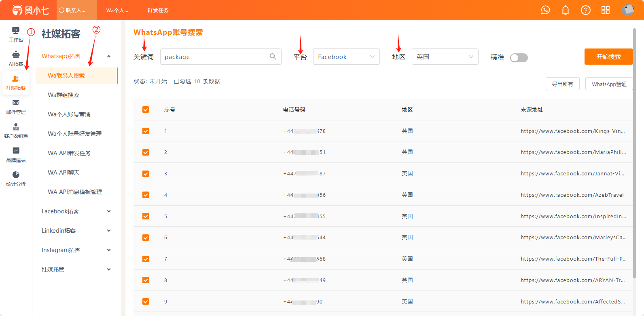Open the apps grid icon
This screenshot has width=644, height=316.
(606, 10)
